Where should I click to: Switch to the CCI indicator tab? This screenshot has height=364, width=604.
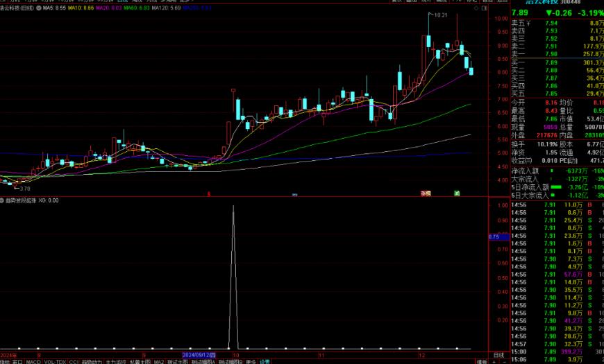click(x=74, y=362)
